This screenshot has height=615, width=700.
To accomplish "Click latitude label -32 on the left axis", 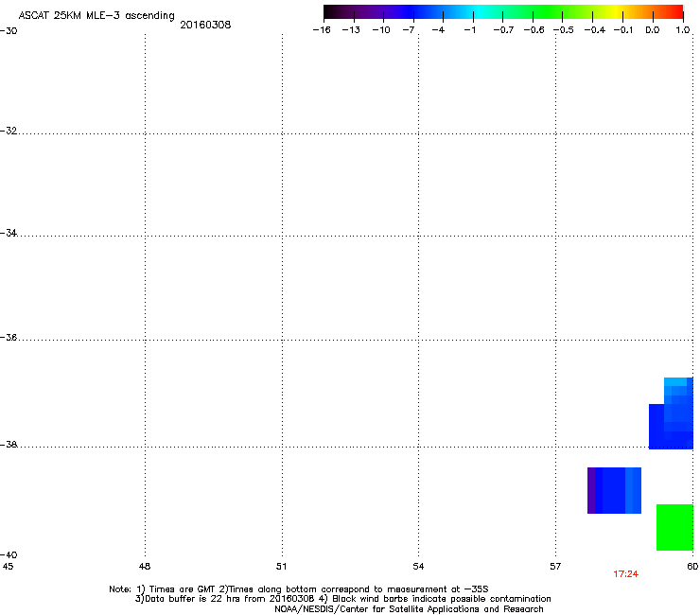I will click(9, 131).
